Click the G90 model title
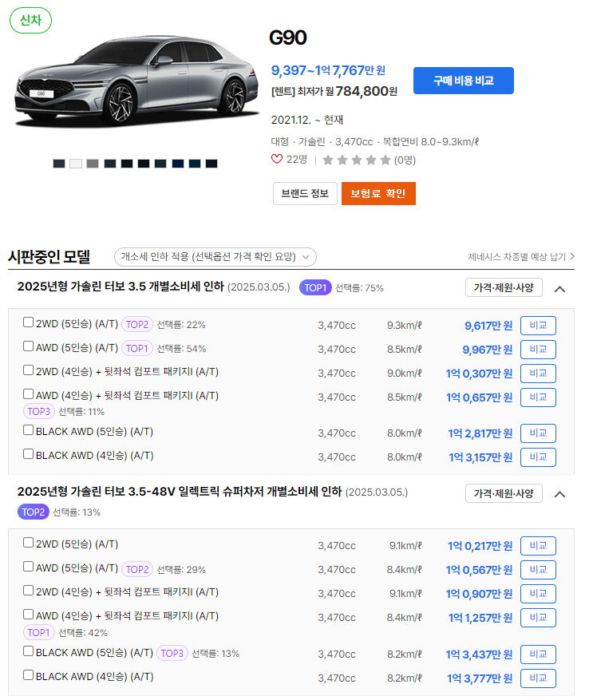This screenshot has width=589, height=700. [287, 38]
